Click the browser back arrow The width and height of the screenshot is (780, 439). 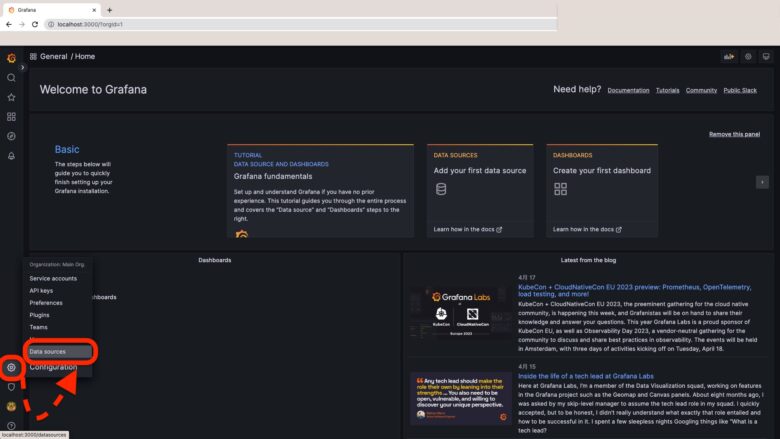pyautogui.click(x=9, y=24)
